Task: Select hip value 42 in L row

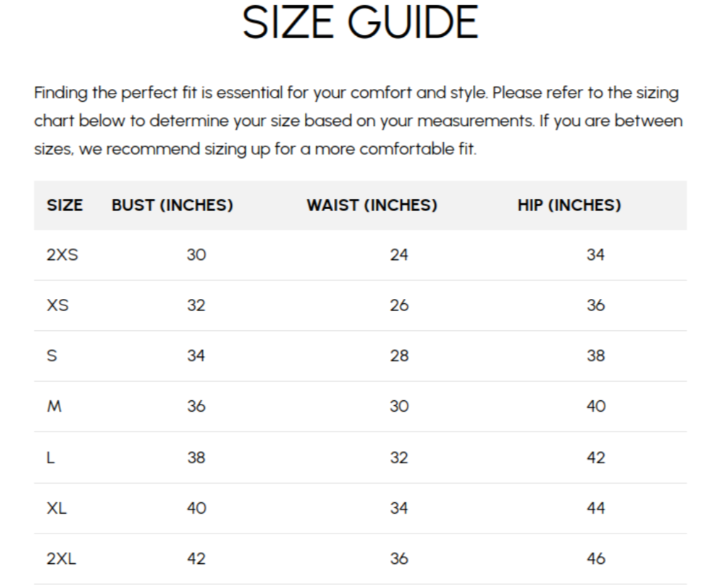Action: point(596,458)
